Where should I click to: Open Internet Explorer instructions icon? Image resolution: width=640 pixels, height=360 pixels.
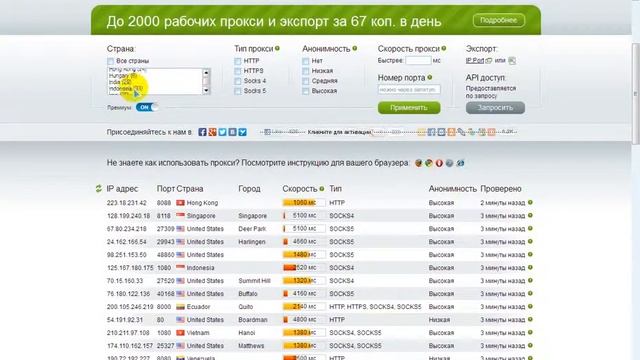click(x=460, y=163)
